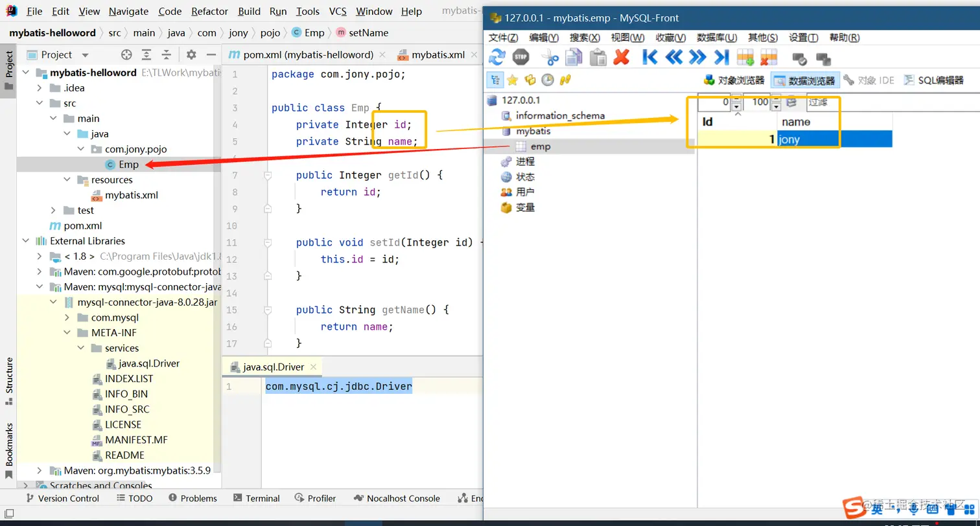Open 文件(Z) menu in MySQL-Front
Viewport: 980px width, 526px height.
[x=503, y=38]
